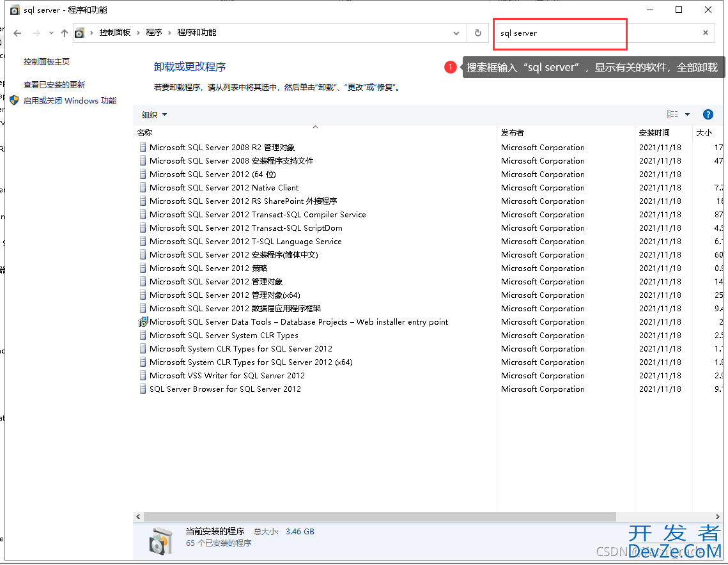Screen dimensions: 728x565
Task: Click the SQL Server Data Tools installer icon
Action: [x=143, y=321]
